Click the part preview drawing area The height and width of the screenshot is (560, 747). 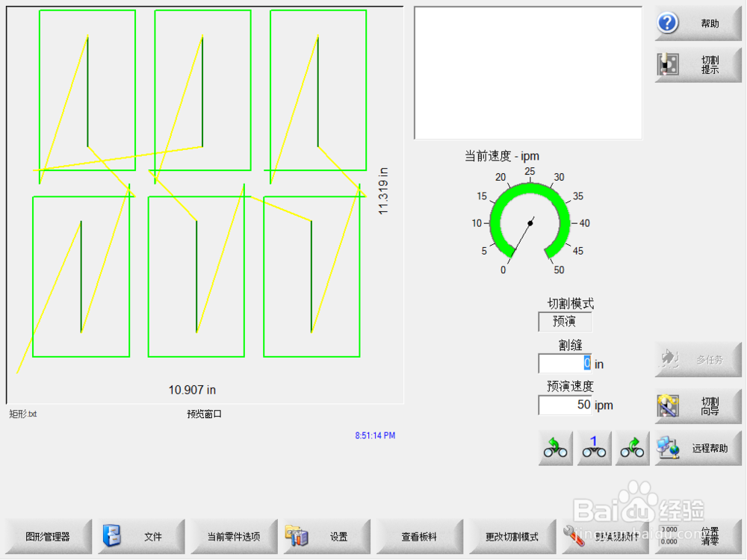205,205
